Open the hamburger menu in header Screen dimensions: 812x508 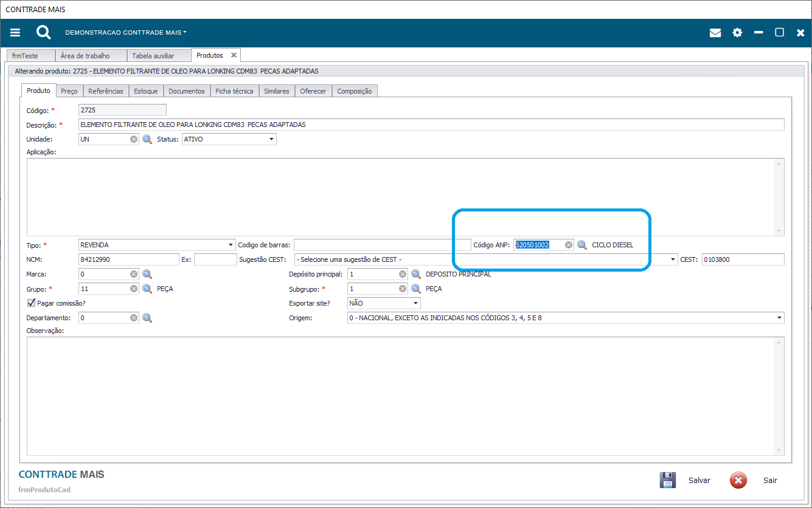pos(15,33)
